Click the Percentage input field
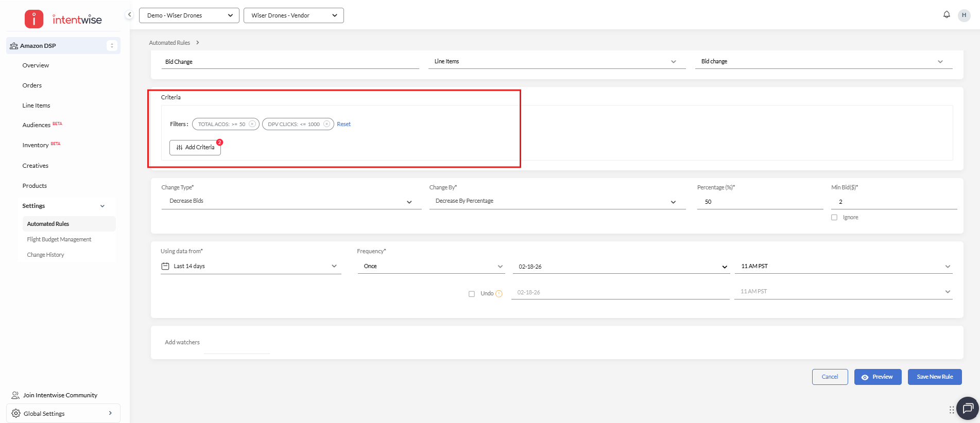The height and width of the screenshot is (423, 980). (760, 202)
